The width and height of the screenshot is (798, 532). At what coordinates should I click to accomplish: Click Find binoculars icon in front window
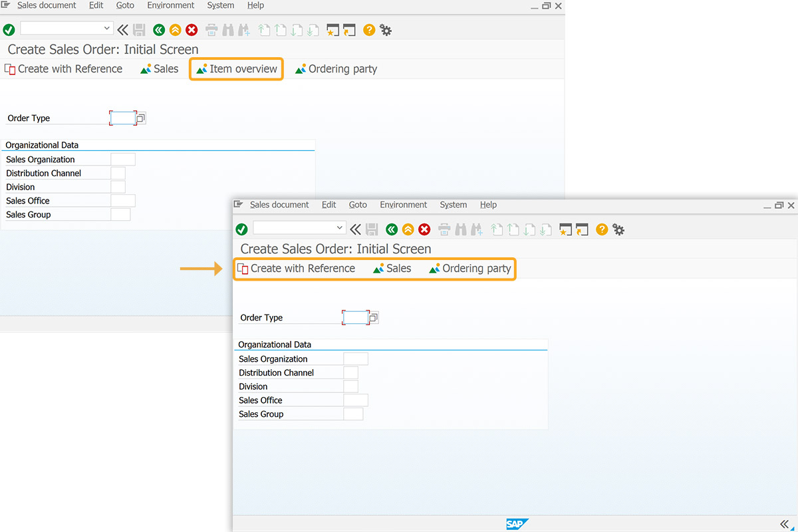point(460,229)
